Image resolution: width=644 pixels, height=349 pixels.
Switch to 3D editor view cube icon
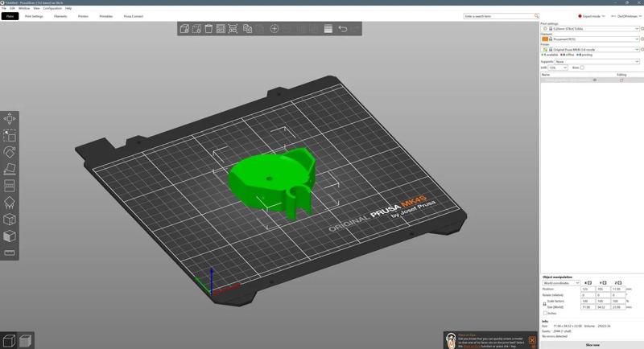pyautogui.click(x=9, y=341)
